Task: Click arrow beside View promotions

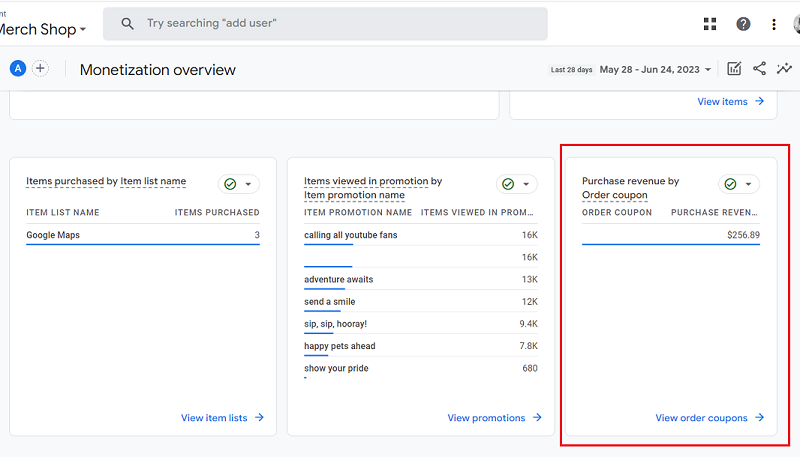Action: [x=537, y=417]
